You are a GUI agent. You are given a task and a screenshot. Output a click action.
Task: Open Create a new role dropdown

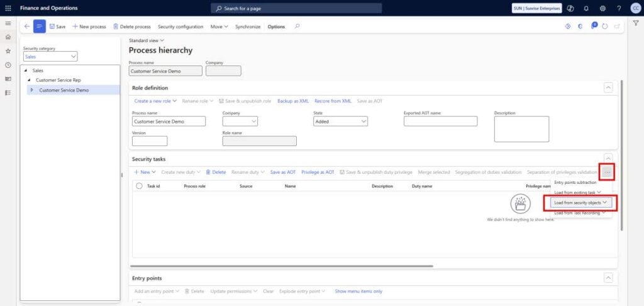pyautogui.click(x=155, y=101)
